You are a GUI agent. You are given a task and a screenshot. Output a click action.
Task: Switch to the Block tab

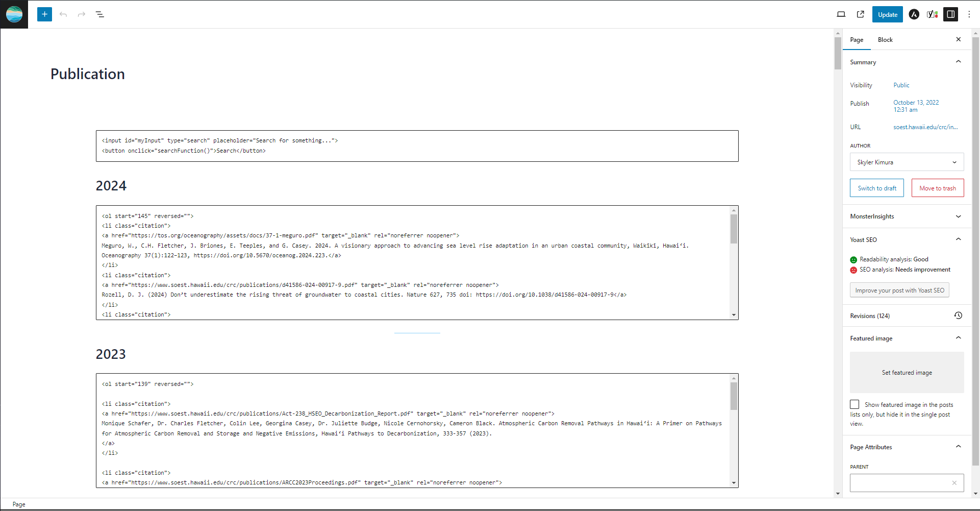[x=885, y=40]
